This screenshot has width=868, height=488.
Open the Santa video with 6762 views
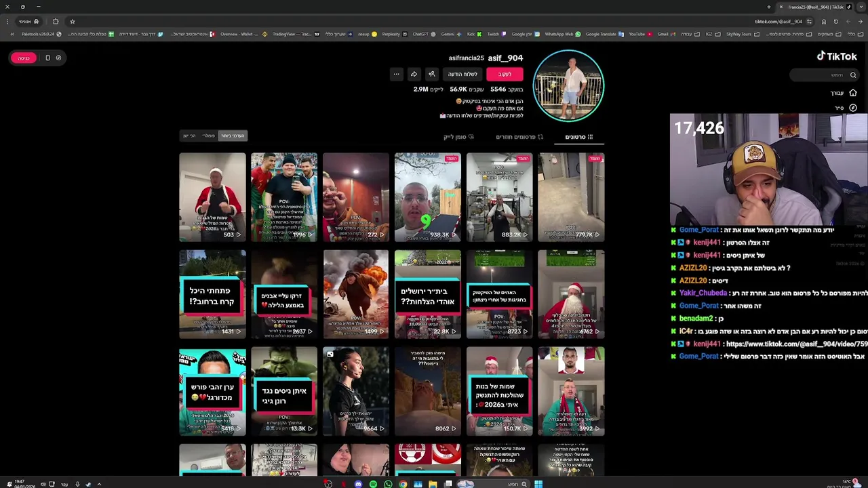tap(571, 294)
